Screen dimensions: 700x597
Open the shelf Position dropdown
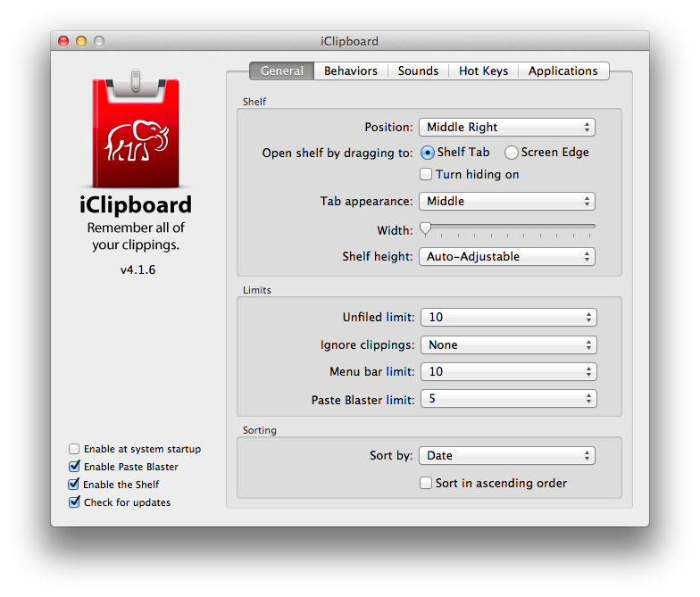(506, 128)
